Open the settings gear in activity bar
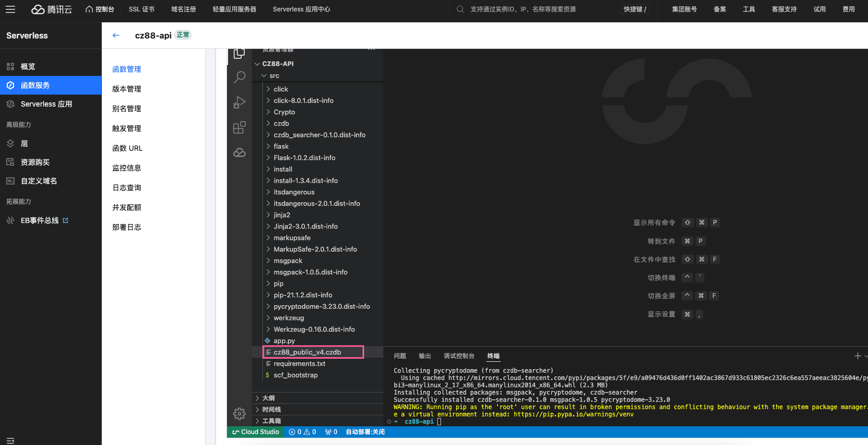 point(239,413)
